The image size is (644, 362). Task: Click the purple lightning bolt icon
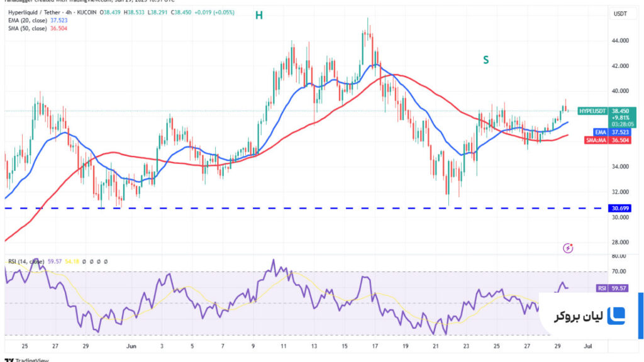pyautogui.click(x=568, y=248)
